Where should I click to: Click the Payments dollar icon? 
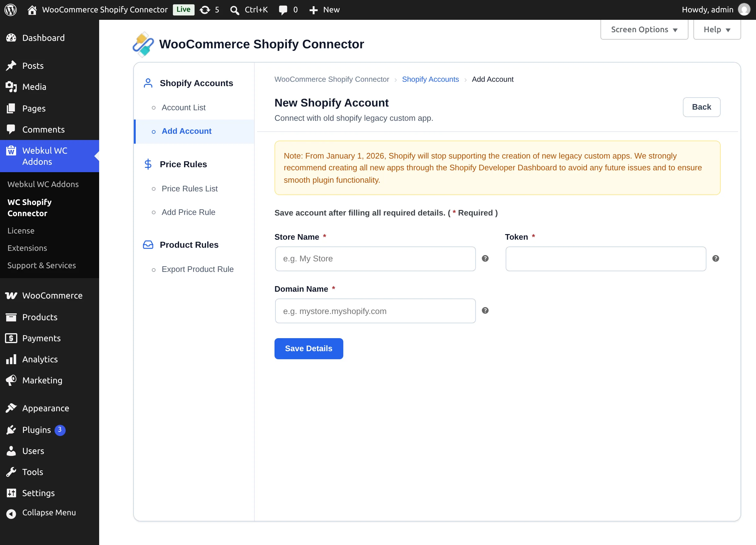pyautogui.click(x=11, y=338)
